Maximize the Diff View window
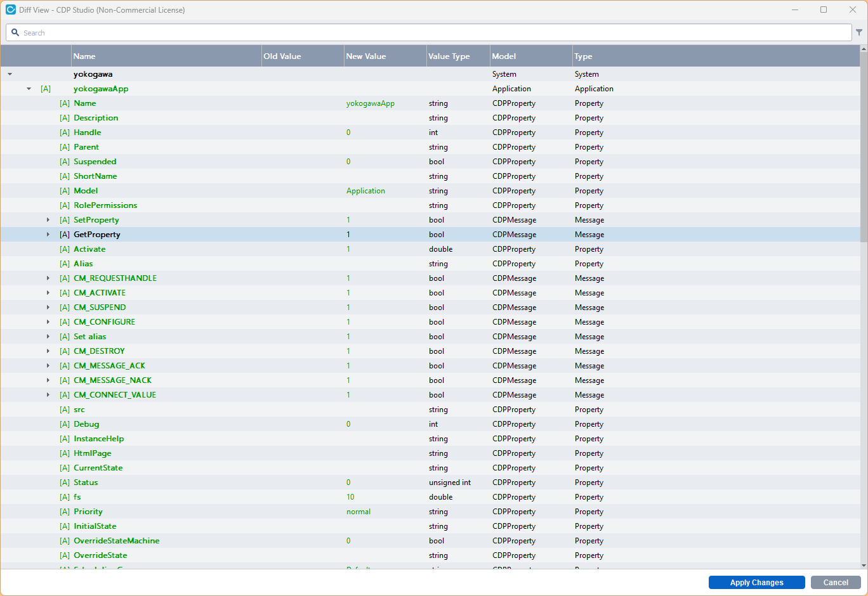868x596 pixels. click(x=824, y=10)
